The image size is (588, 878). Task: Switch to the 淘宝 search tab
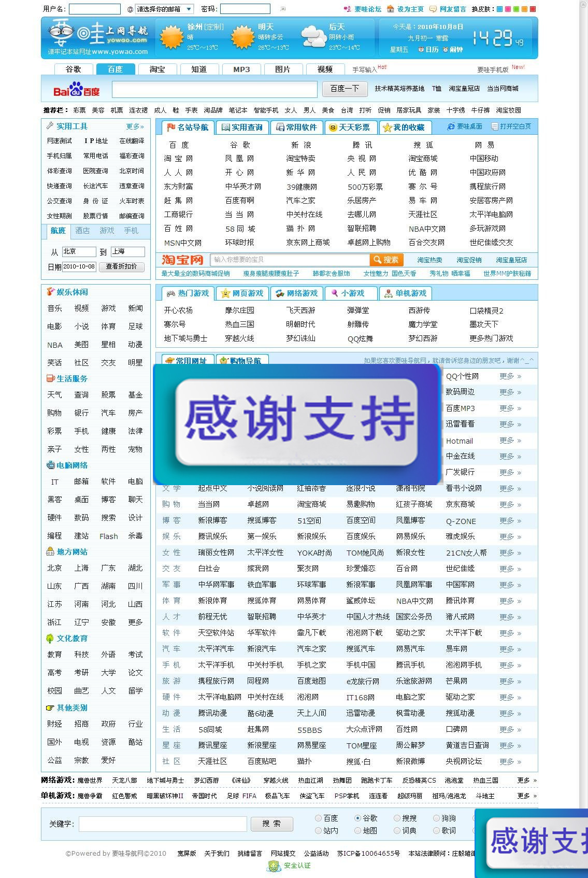[x=157, y=69]
